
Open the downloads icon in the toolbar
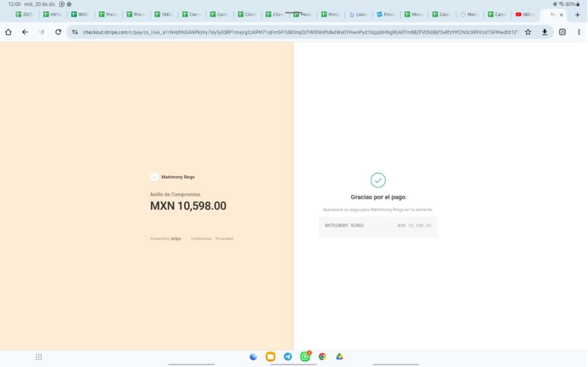(x=544, y=32)
